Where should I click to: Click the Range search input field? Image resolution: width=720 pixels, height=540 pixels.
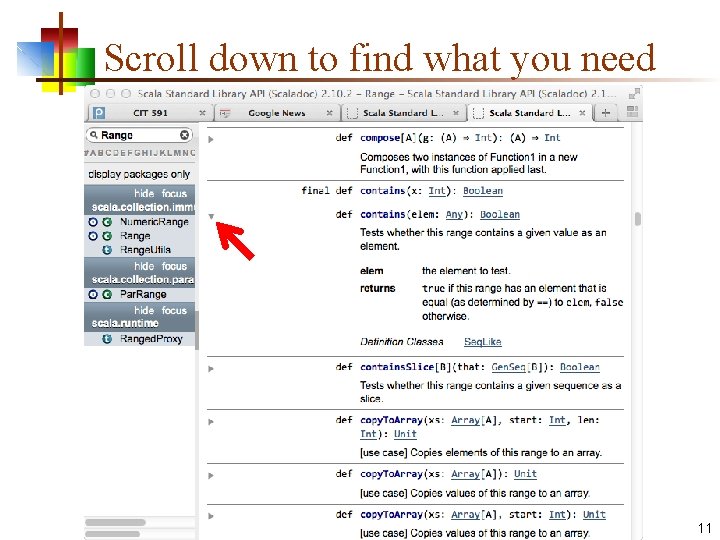tap(139, 135)
